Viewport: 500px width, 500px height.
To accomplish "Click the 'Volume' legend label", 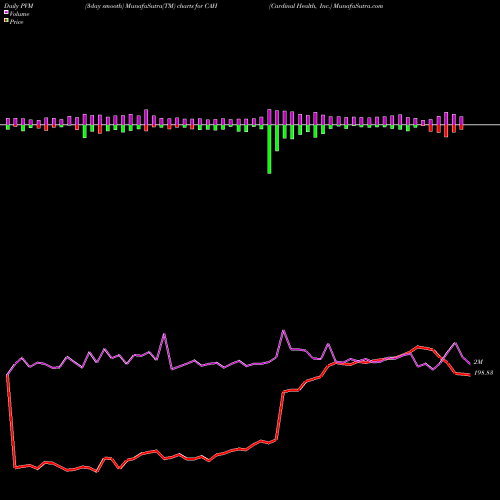I will coord(19,14).
